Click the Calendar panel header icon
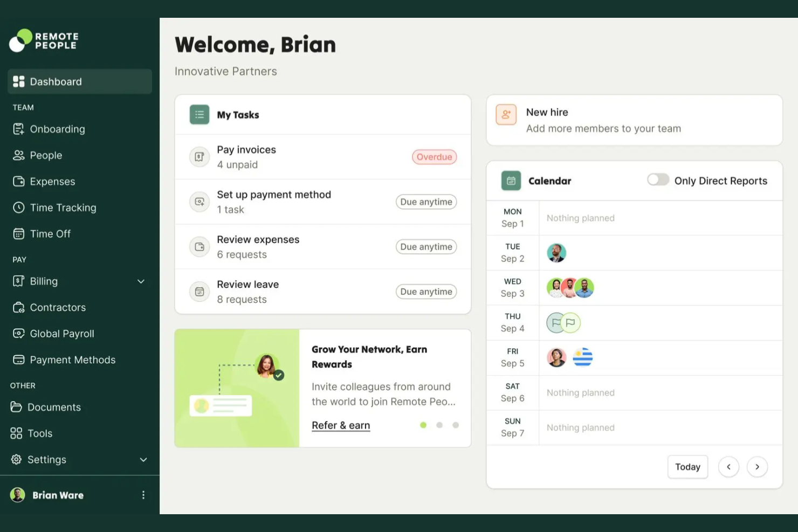This screenshot has width=798, height=532. click(x=511, y=181)
